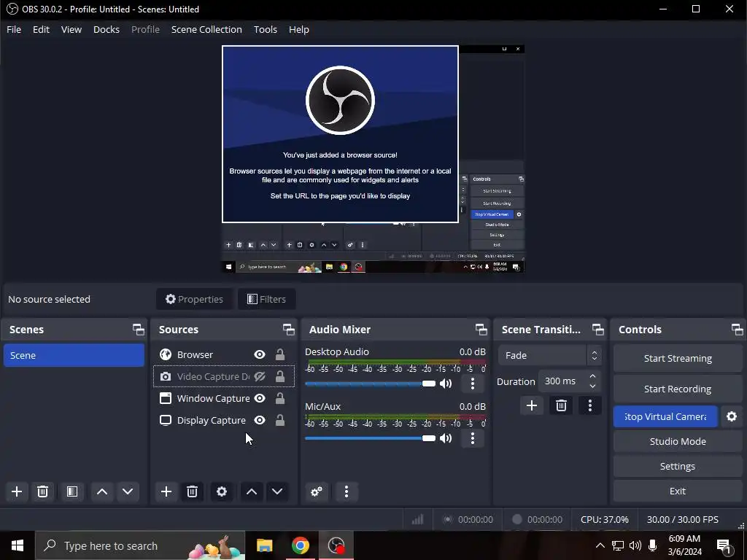This screenshot has height=560, width=747.
Task: Mute Mic/Aux speaker
Action: pyautogui.click(x=446, y=438)
